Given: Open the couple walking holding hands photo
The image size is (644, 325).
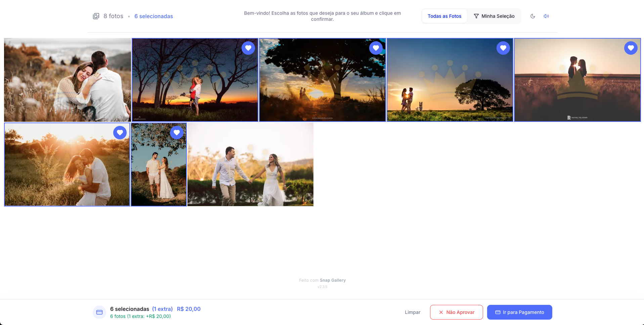Looking at the screenshot, I should coord(250,165).
